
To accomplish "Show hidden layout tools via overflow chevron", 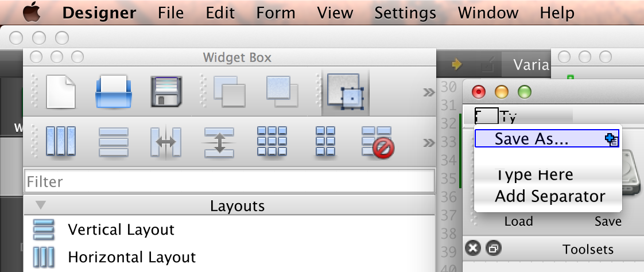I will click(428, 142).
